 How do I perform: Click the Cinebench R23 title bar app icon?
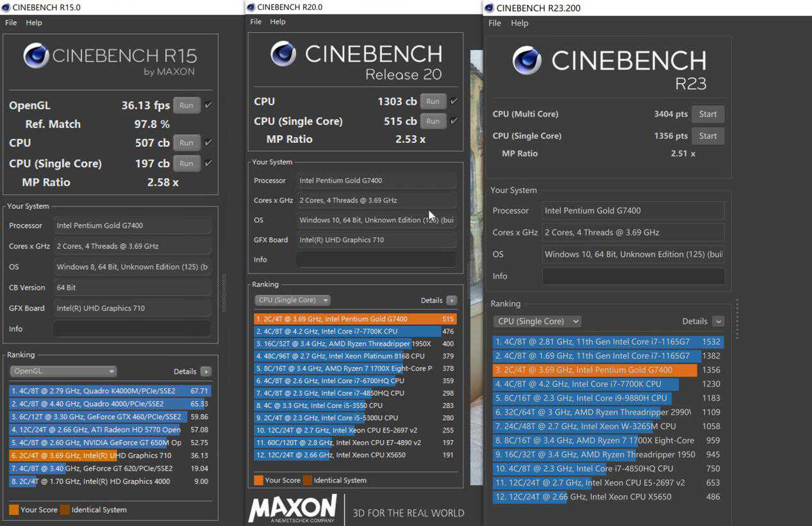489,8
